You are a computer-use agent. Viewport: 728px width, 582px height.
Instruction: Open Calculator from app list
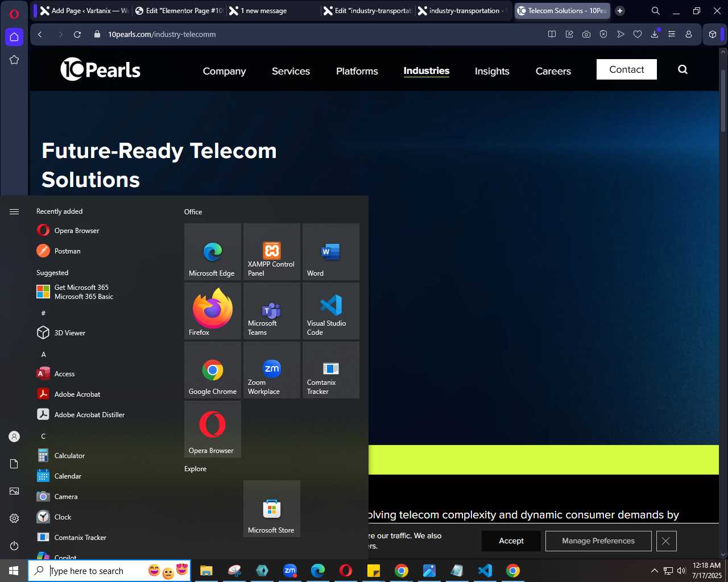tap(102, 455)
